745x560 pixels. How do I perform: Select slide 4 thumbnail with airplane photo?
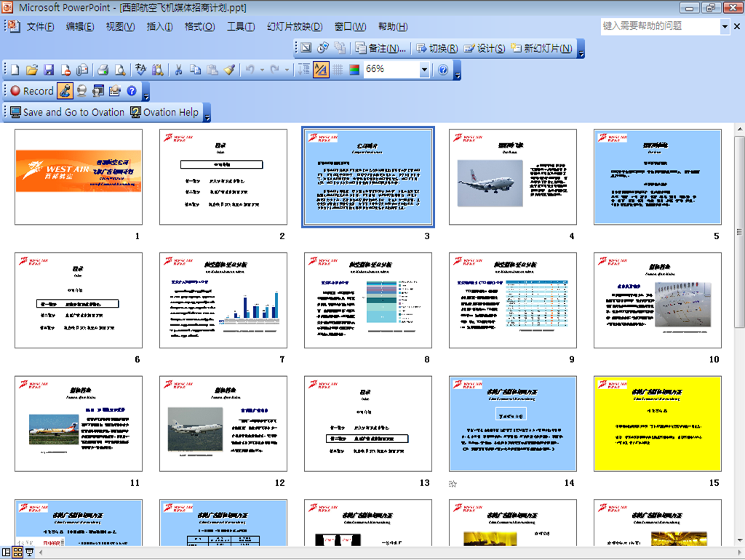[513, 177]
